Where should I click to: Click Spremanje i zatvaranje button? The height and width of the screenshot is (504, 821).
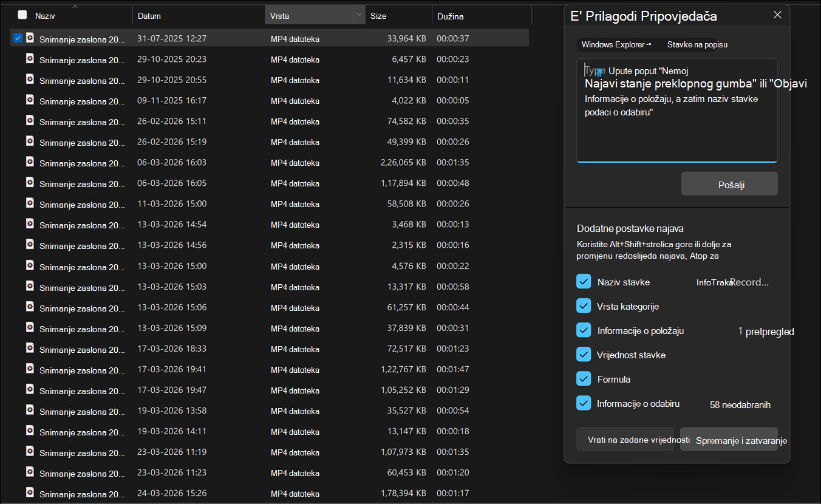click(729, 439)
